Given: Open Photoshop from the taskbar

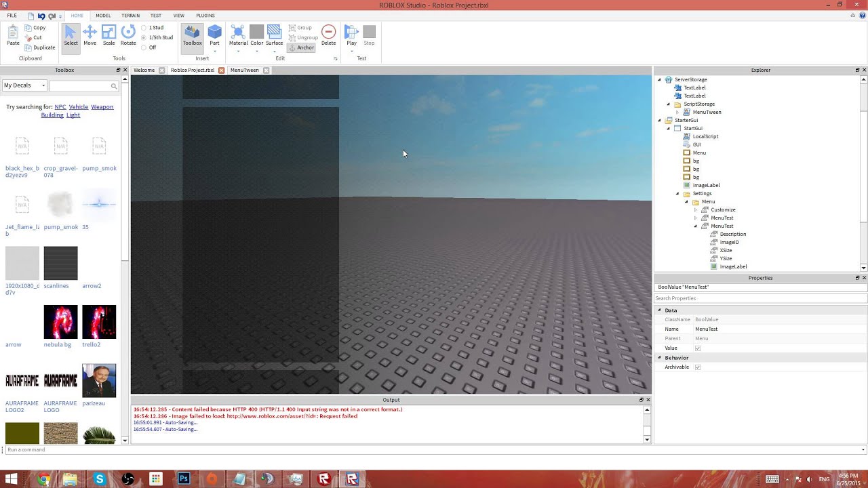Looking at the screenshot, I should tap(184, 479).
